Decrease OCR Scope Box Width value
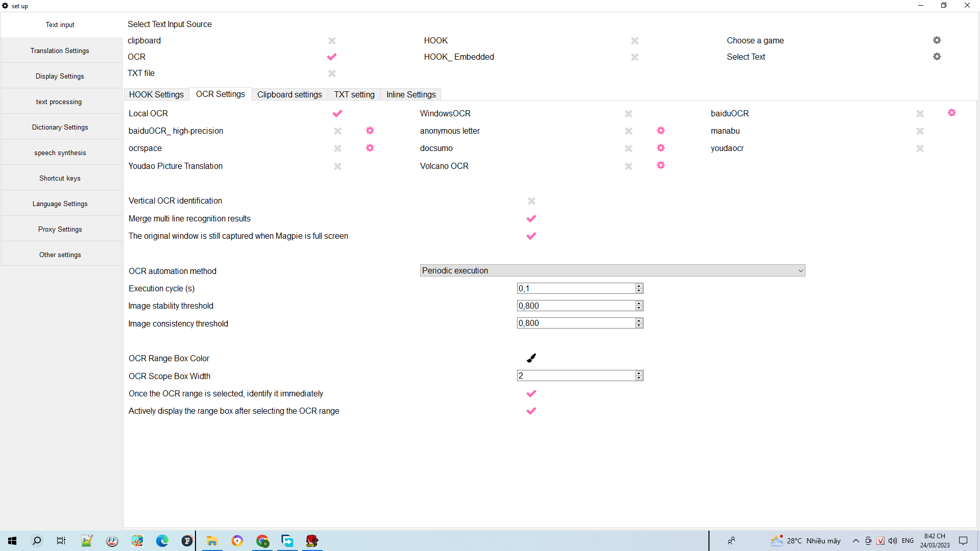980x551 pixels. (639, 378)
